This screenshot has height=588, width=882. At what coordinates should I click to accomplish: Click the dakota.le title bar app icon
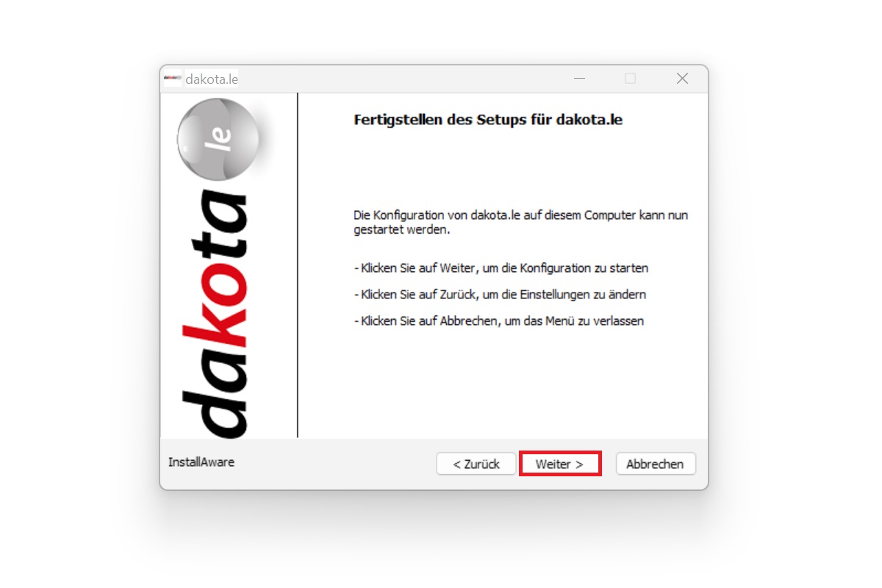click(x=173, y=79)
